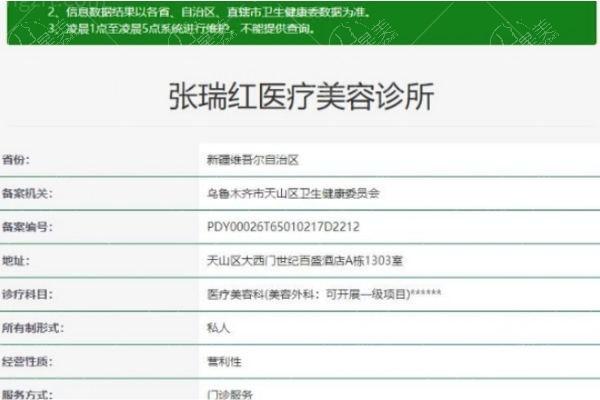Click the notice about 凌晨1点至凌晨5点 system maintenance
This screenshot has width=600, height=400.
tap(167, 28)
